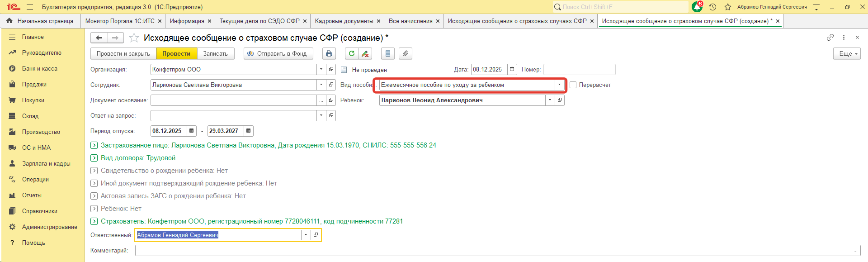Expand the Застрахованное лицо section
The image size is (868, 262).
[x=94, y=145]
